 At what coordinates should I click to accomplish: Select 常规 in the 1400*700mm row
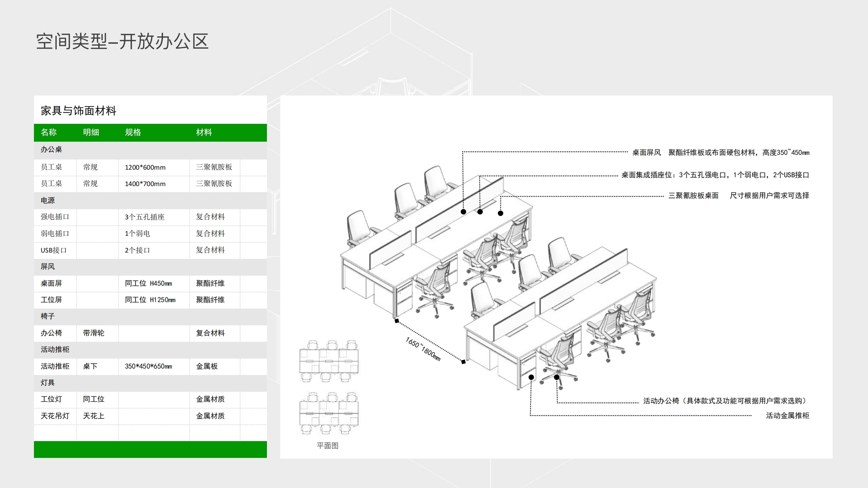[90, 184]
